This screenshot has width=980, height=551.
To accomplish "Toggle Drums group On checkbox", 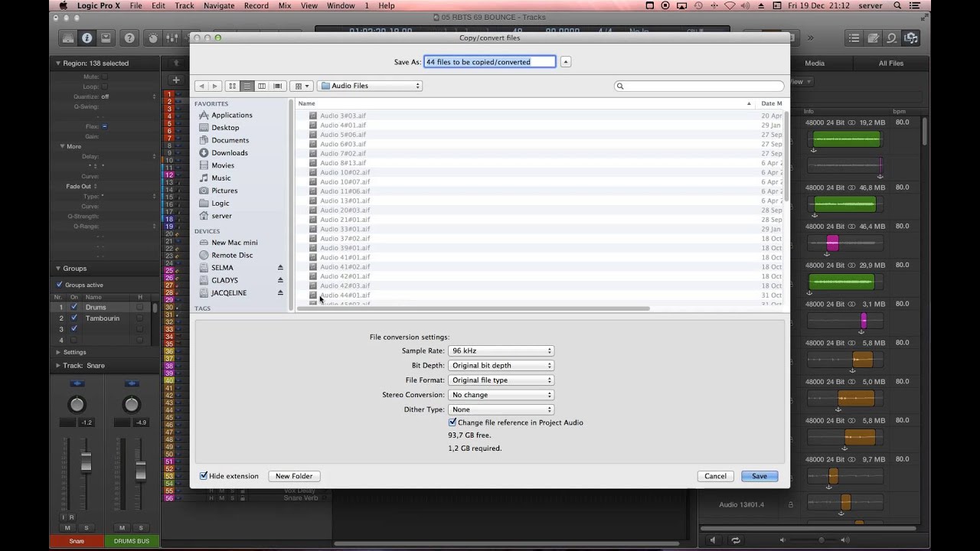I will coord(74,308).
